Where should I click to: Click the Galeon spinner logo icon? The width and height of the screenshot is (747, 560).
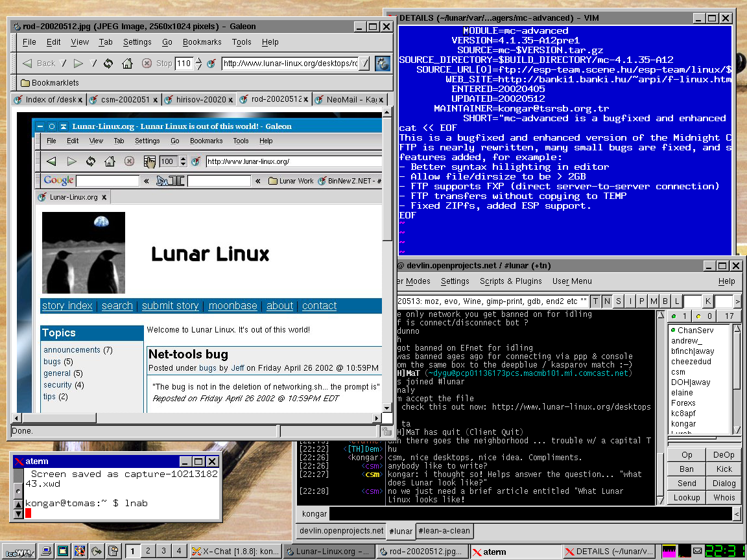383,63
